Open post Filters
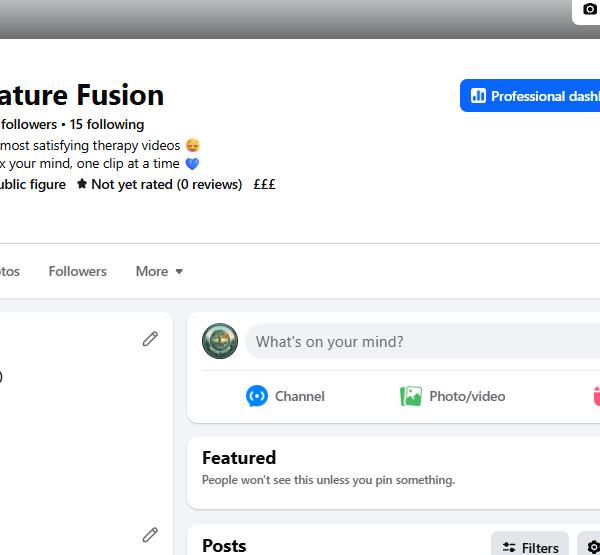This screenshot has width=600, height=555. [530, 547]
